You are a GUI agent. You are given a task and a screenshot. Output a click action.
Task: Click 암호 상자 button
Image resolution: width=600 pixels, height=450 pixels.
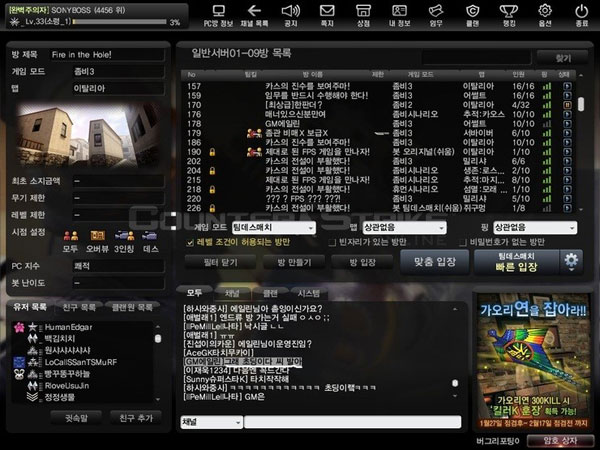click(560, 441)
